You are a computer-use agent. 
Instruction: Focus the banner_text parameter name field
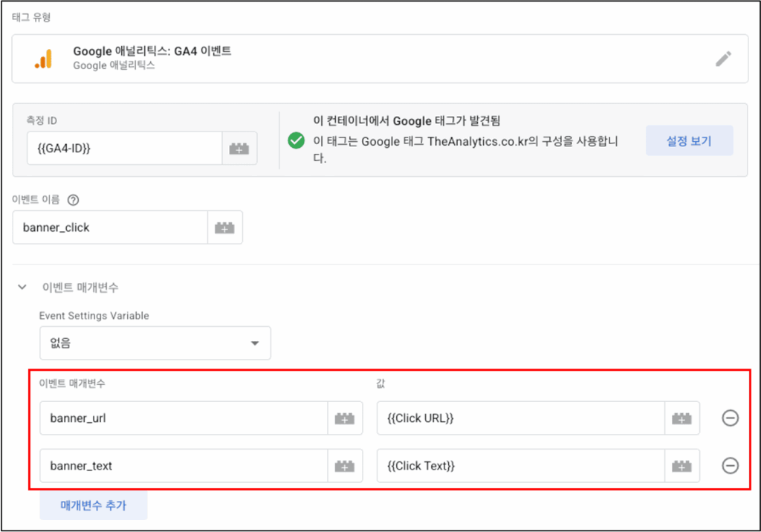[x=184, y=466]
